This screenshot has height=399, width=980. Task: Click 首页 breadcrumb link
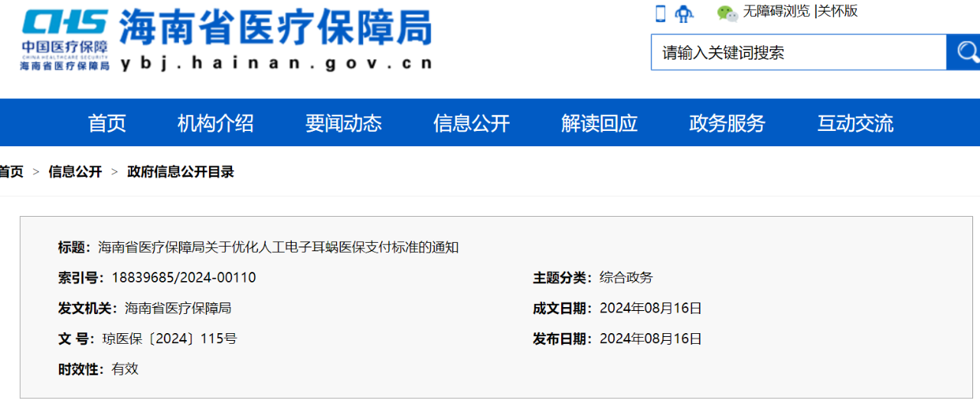[11, 172]
